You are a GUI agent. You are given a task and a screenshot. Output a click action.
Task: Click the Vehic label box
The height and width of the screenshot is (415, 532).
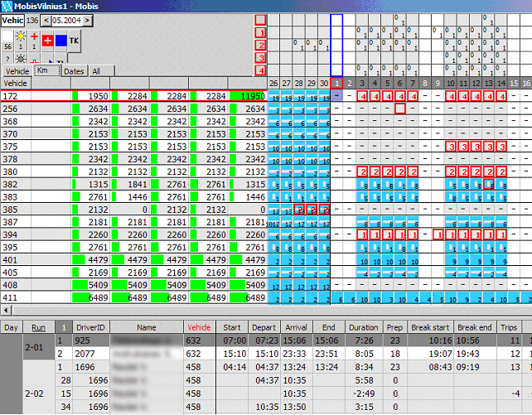pyautogui.click(x=12, y=21)
